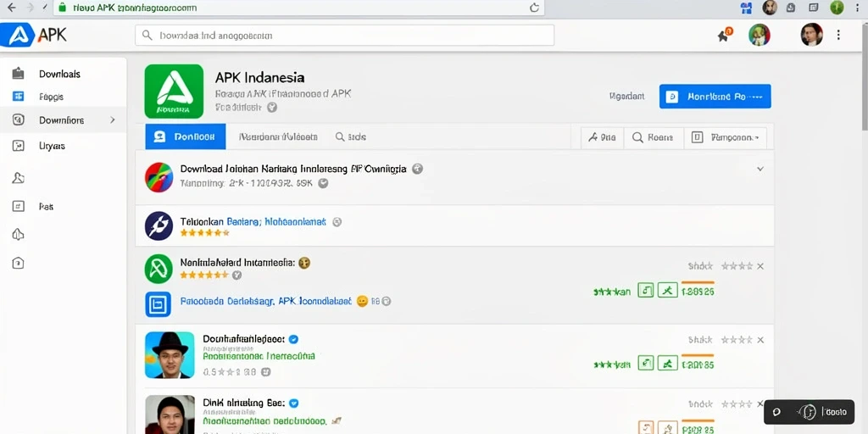Image resolution: width=868 pixels, height=434 pixels.
Task: Click the first green box icon in the Douhhafranlepace row
Action: 645,363
